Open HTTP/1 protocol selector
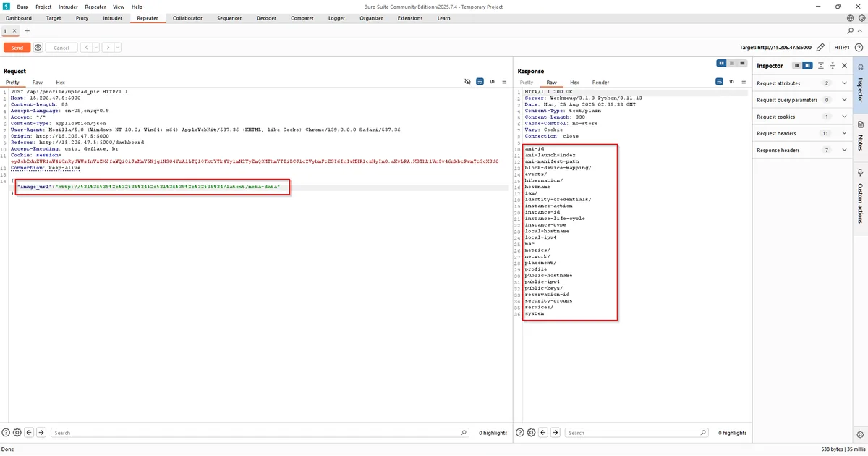 (x=842, y=48)
